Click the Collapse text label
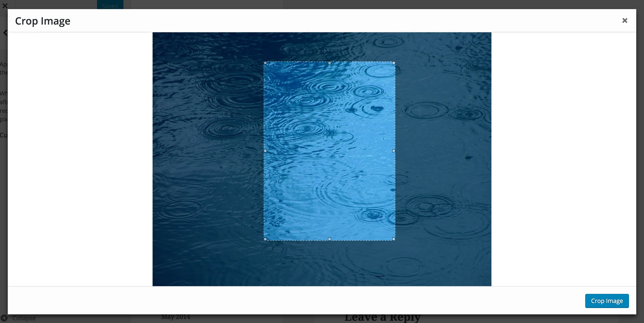The width and height of the screenshot is (644, 323). click(24, 318)
